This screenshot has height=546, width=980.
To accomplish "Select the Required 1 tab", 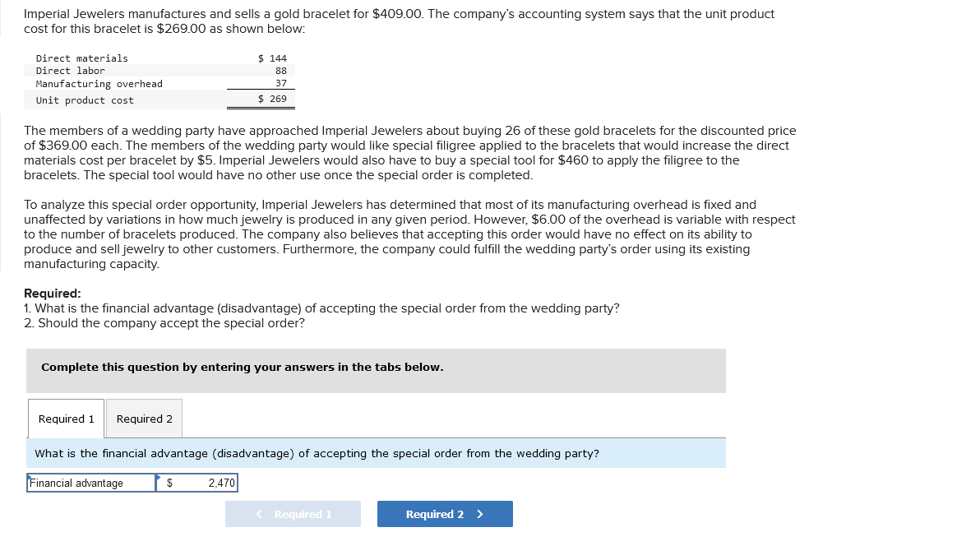I will tap(66, 419).
